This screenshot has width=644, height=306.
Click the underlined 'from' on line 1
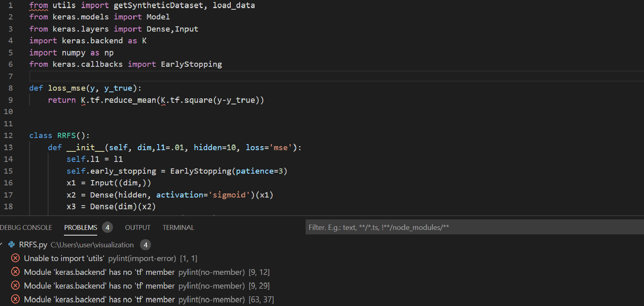[x=38, y=5]
